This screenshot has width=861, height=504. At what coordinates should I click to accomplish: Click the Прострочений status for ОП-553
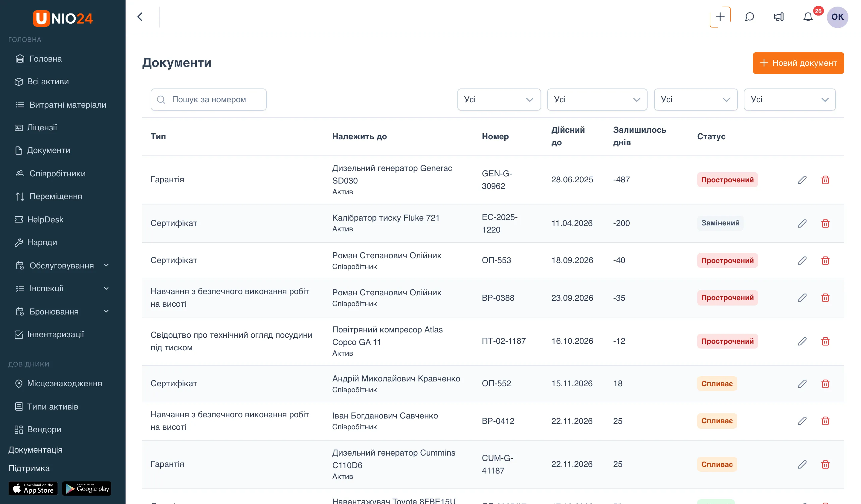pos(727,260)
